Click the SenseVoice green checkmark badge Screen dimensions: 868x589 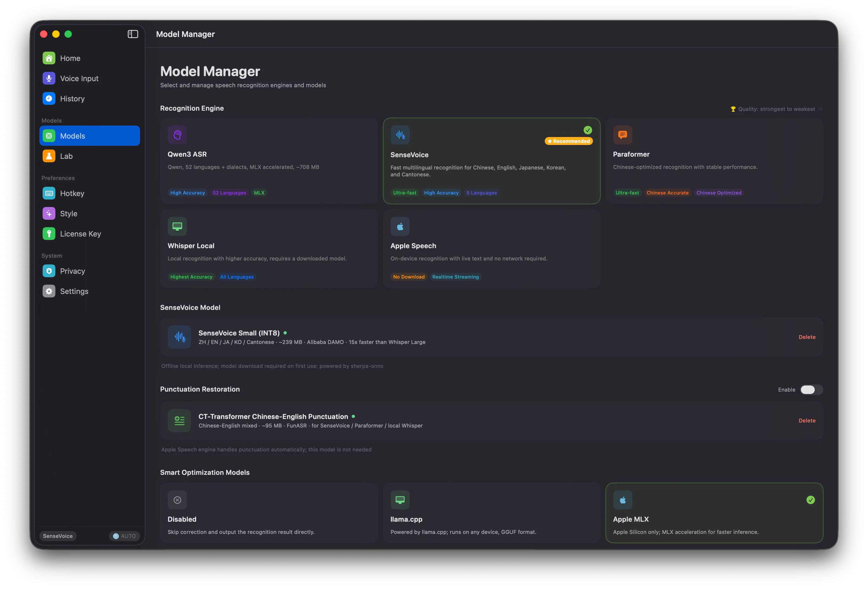[x=588, y=130]
